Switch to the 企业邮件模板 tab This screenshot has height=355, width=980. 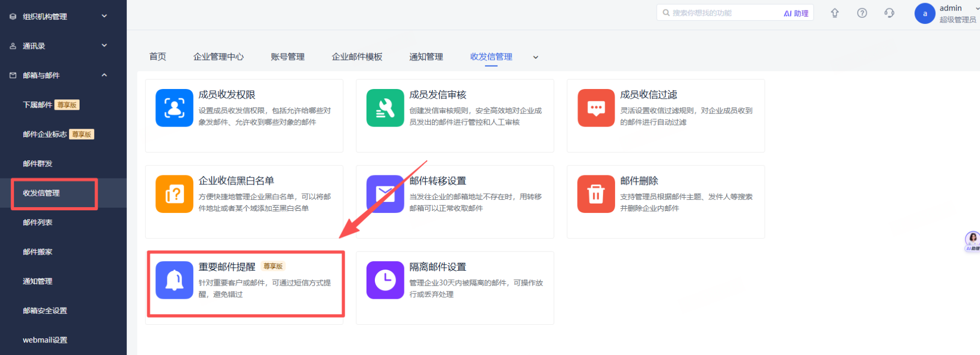click(357, 57)
